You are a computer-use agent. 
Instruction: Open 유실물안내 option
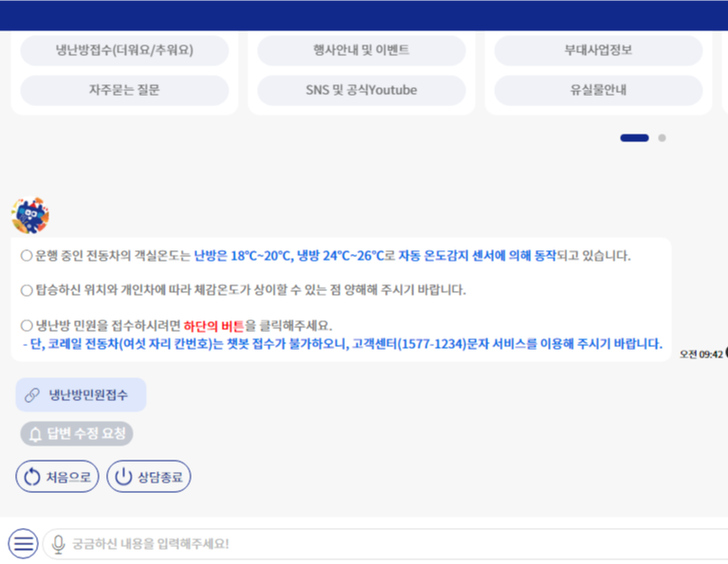[598, 90]
